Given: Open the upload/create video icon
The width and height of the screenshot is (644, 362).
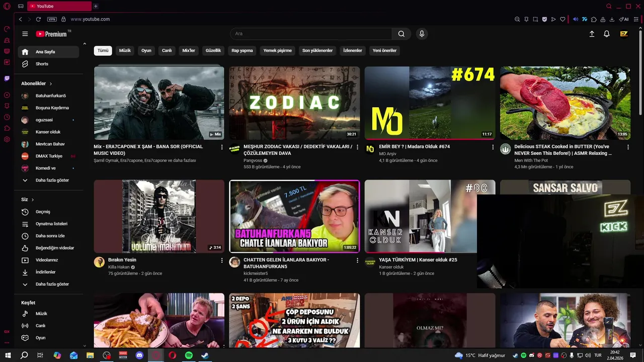Looking at the screenshot, I should pyautogui.click(x=592, y=34).
